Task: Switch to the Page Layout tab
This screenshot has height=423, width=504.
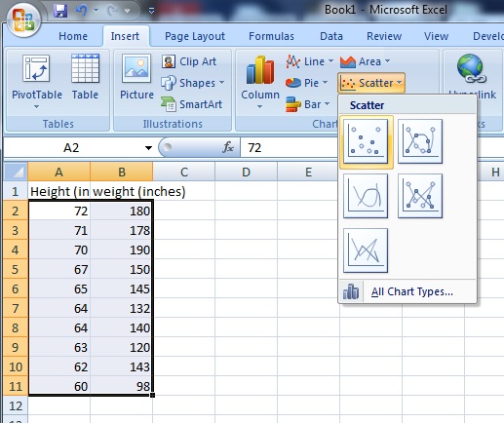Action: pyautogui.click(x=195, y=36)
